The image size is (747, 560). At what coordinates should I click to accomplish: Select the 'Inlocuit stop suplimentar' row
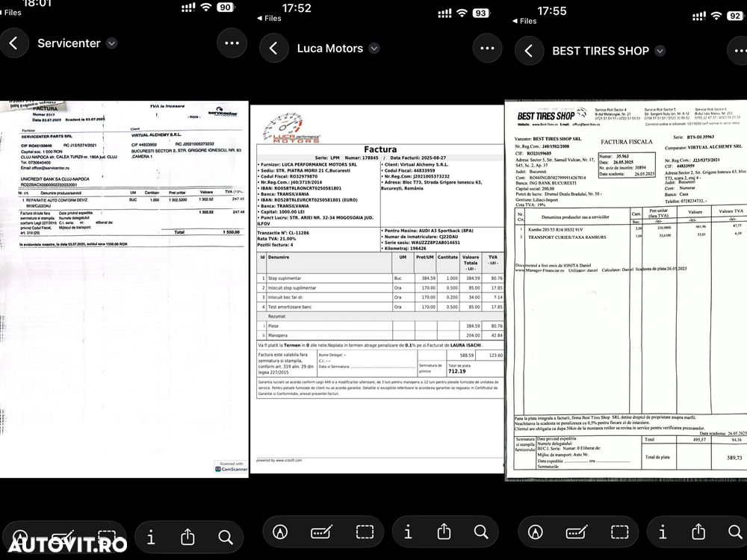[380, 287]
